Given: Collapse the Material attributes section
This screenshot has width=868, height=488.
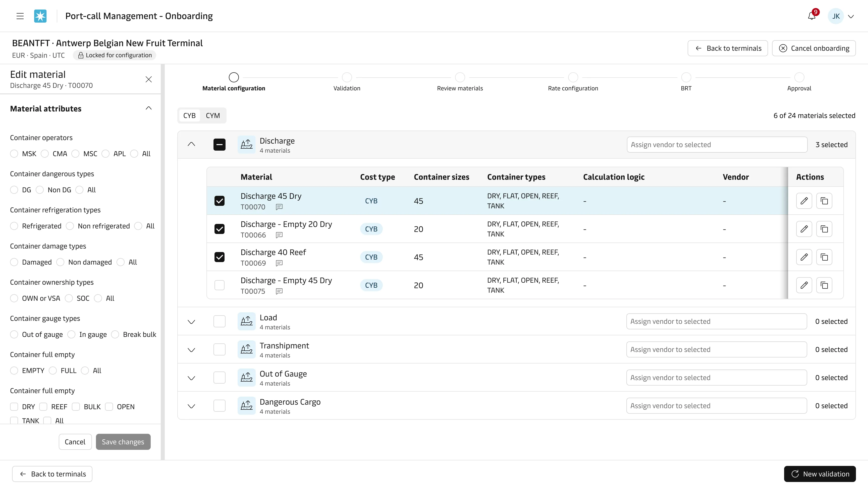Looking at the screenshot, I should [x=149, y=108].
